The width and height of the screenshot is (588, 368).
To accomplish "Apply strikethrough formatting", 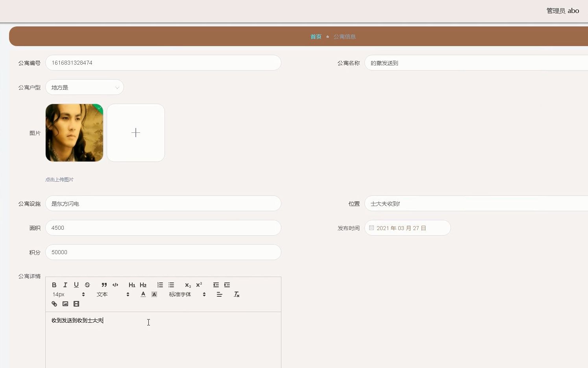I will coord(87,285).
